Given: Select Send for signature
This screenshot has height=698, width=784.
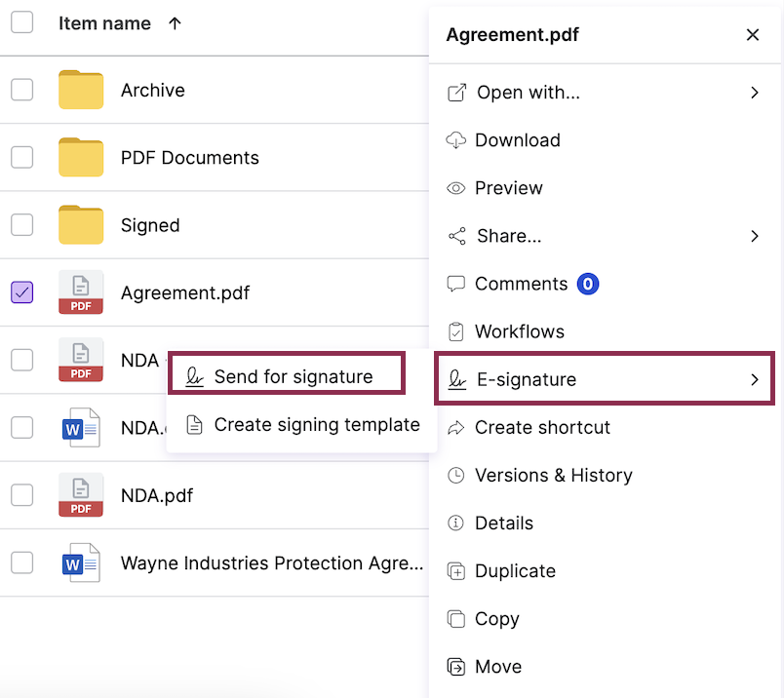Looking at the screenshot, I should [x=286, y=373].
